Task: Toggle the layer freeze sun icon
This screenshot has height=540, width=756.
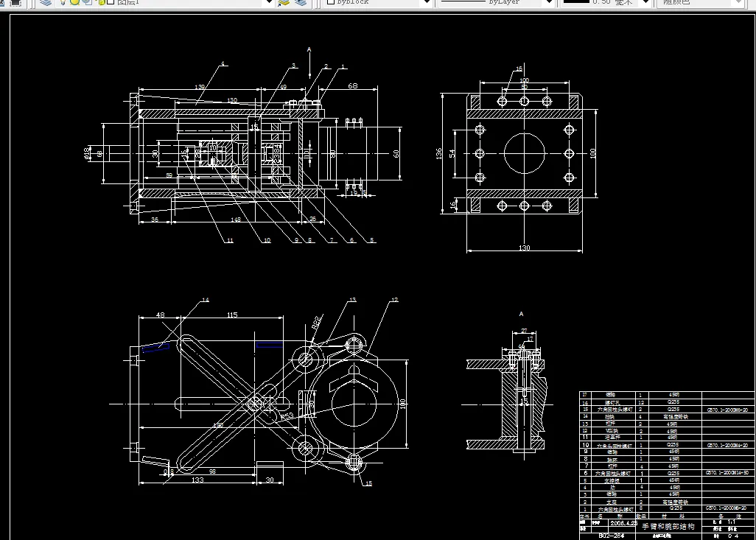Action: click(75, 2)
